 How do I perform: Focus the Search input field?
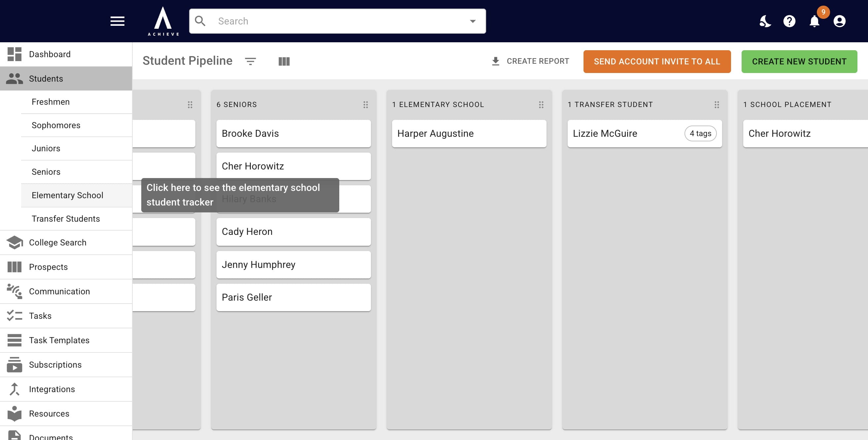click(337, 21)
